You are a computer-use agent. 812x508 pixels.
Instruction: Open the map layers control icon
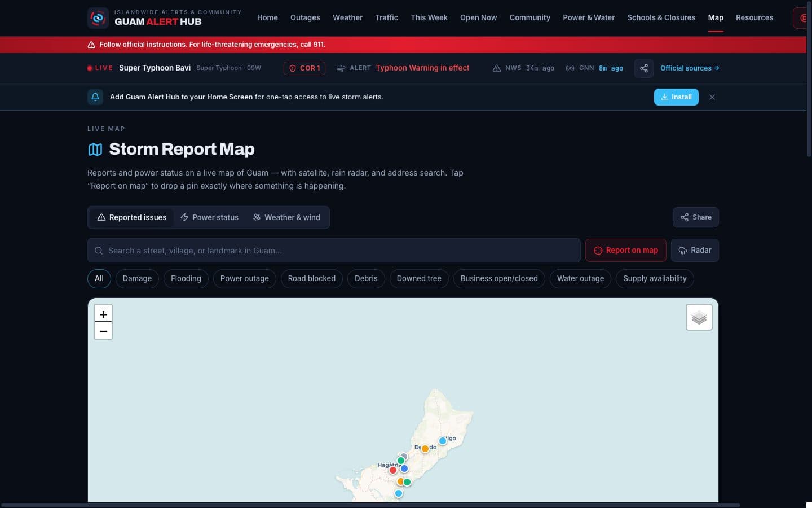pyautogui.click(x=699, y=317)
